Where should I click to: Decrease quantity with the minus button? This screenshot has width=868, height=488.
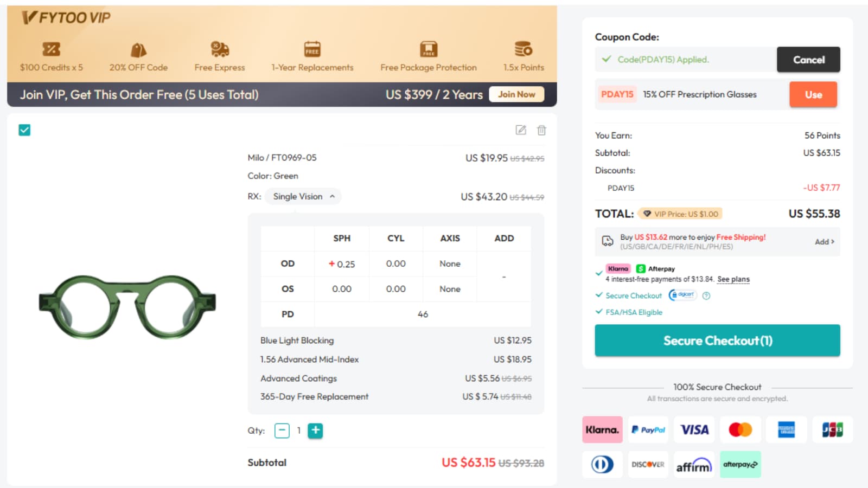[x=282, y=431]
